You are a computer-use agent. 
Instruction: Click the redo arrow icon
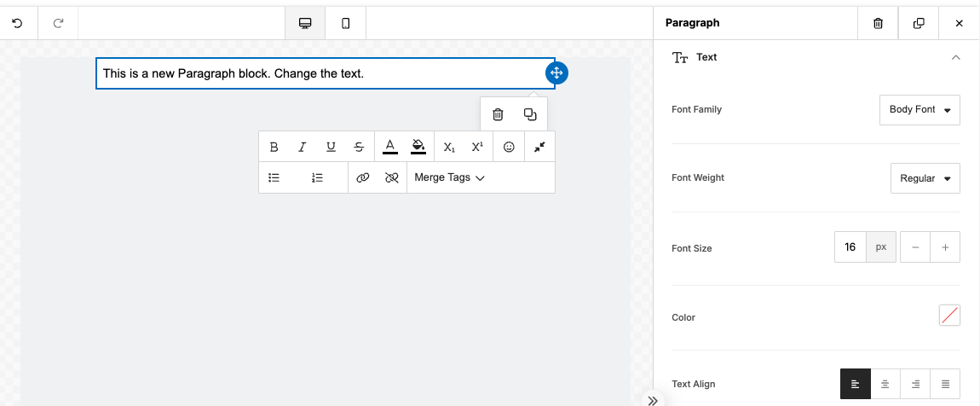(x=58, y=23)
